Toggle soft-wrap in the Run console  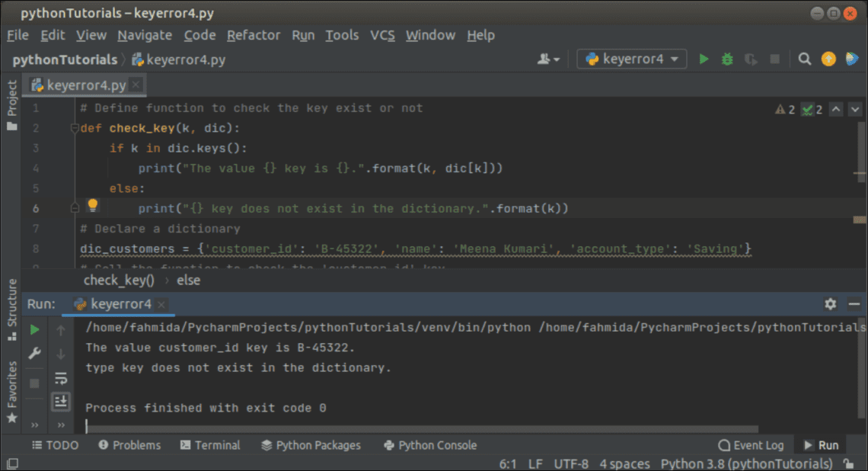[x=61, y=379]
